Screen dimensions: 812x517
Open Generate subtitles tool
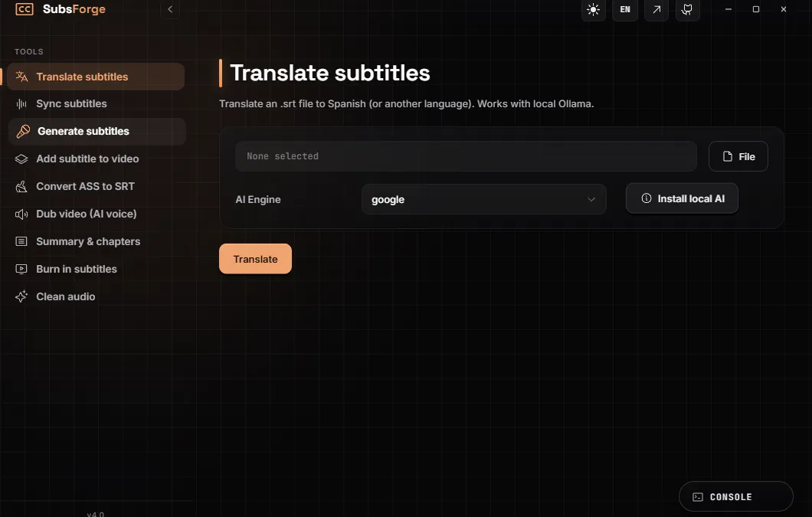pyautogui.click(x=97, y=131)
